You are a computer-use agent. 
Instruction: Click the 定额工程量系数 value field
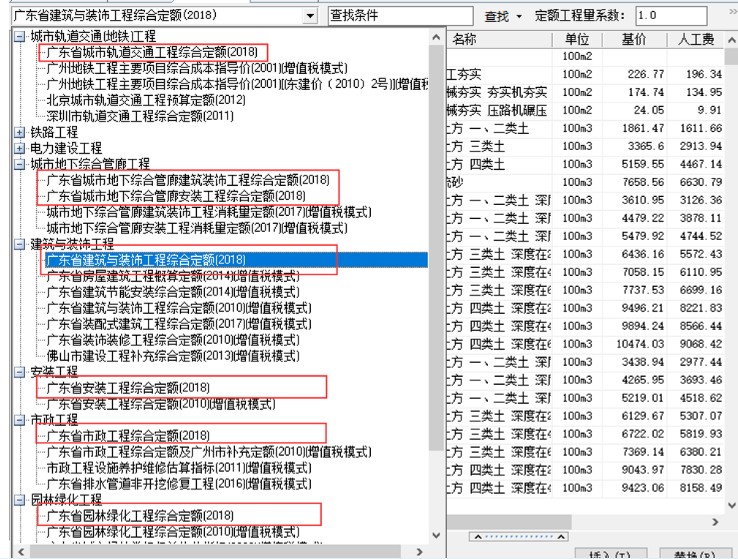671,16
